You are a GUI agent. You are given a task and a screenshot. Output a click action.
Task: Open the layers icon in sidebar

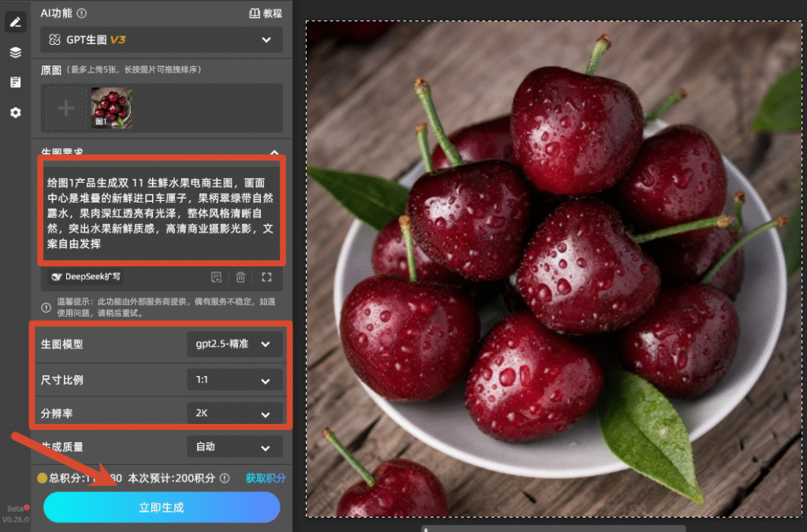[16, 52]
